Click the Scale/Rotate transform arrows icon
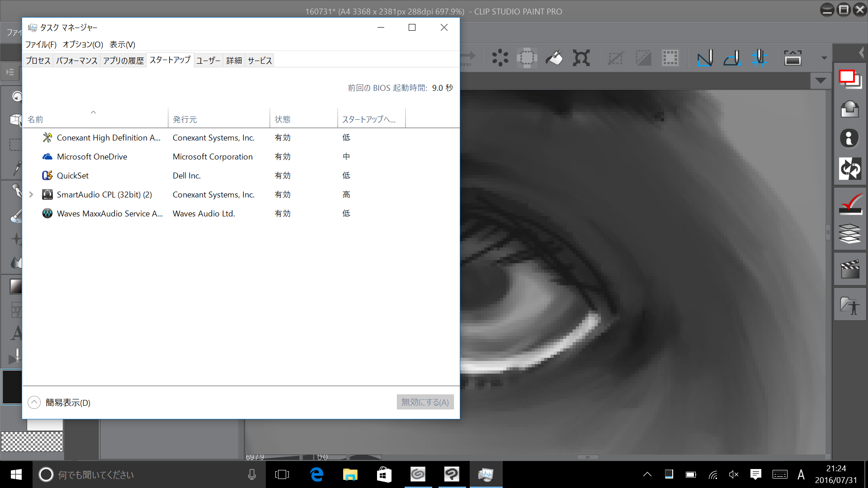 pyautogui.click(x=581, y=58)
